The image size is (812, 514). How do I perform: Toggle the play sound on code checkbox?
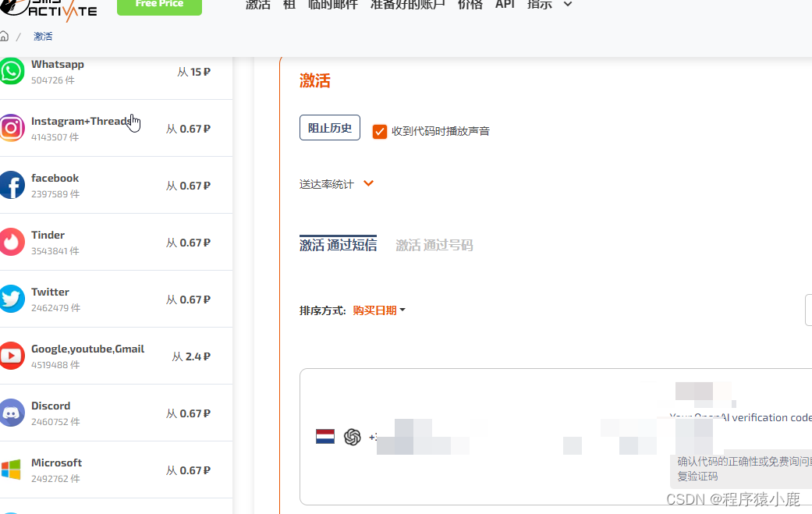tap(380, 132)
